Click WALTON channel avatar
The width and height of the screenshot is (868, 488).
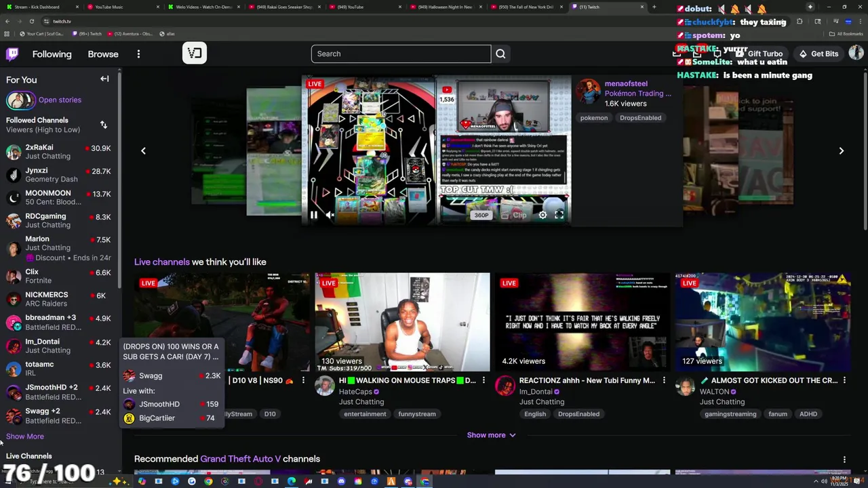pyautogui.click(x=685, y=386)
